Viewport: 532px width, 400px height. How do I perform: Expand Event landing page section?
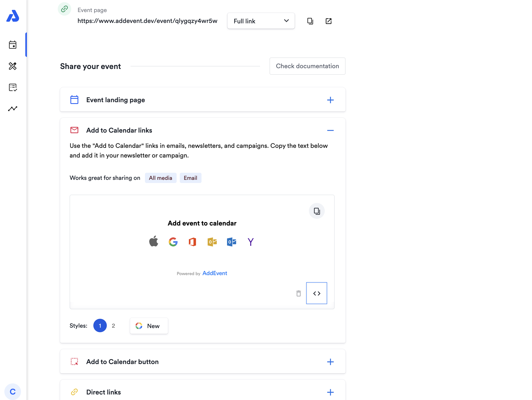point(330,100)
